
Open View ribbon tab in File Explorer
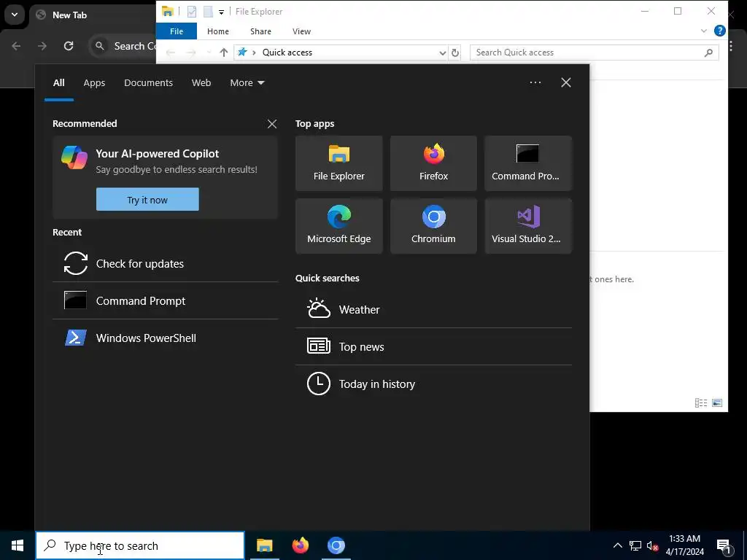pyautogui.click(x=301, y=31)
